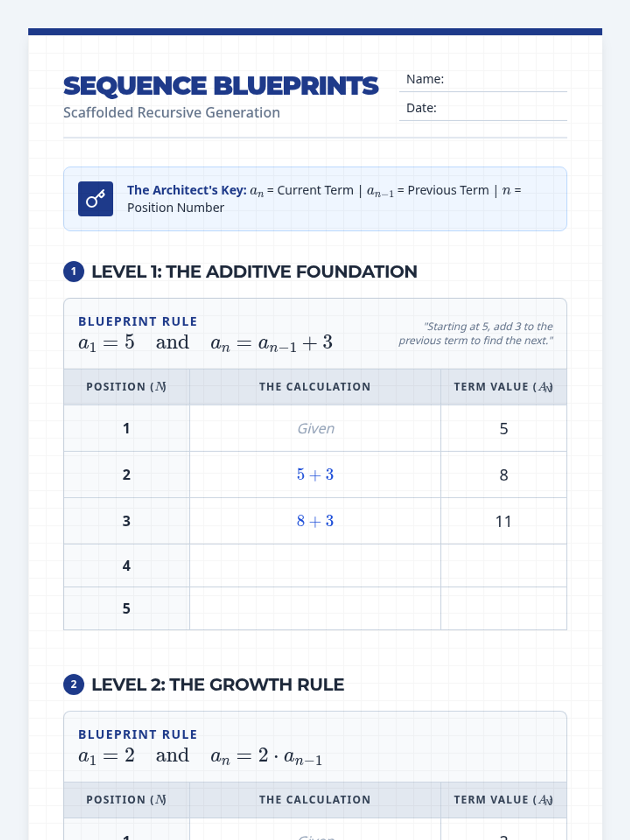630x840 pixels.
Task: Click the 'TERM VALUE' header in Level 1 table
Action: (x=503, y=387)
